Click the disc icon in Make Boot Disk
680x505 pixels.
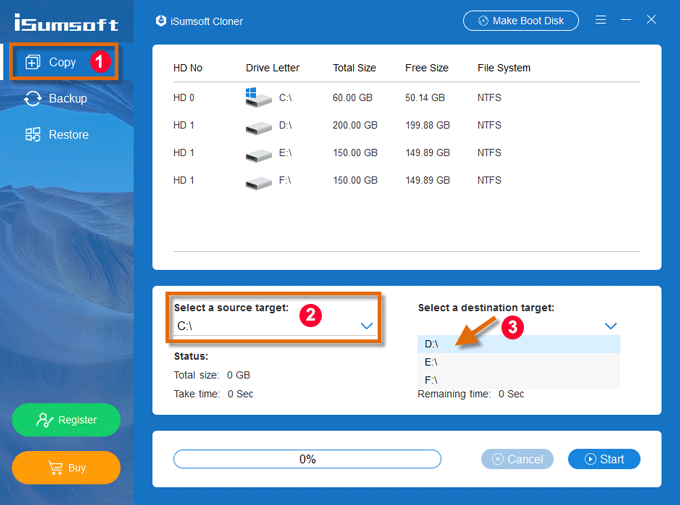[x=483, y=21]
